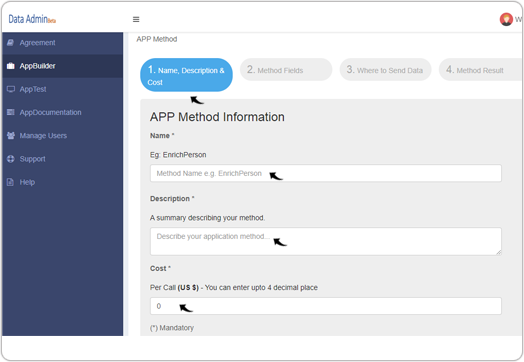The height and width of the screenshot is (362, 524).
Task: Grab the Description textarea resize handle
Action: [499, 253]
